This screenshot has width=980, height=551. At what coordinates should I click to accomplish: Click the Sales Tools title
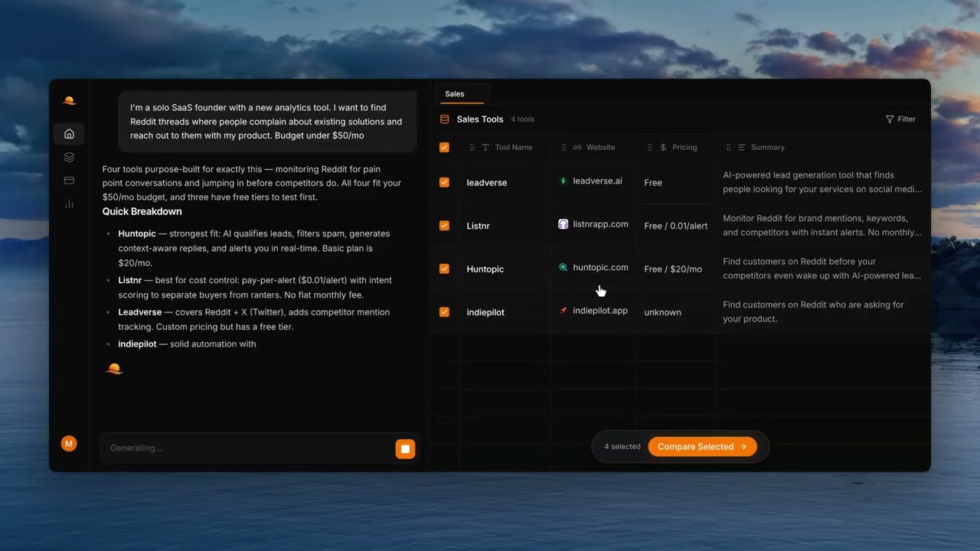[x=480, y=119]
